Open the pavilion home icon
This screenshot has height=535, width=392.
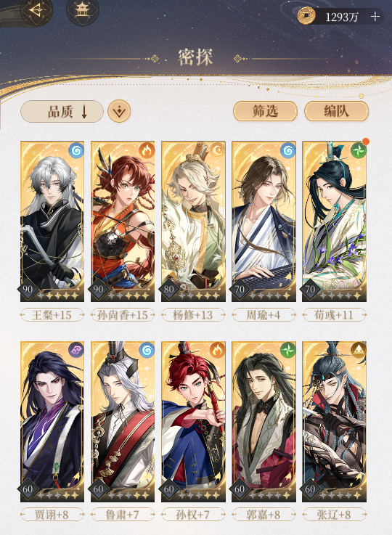pos(82,12)
